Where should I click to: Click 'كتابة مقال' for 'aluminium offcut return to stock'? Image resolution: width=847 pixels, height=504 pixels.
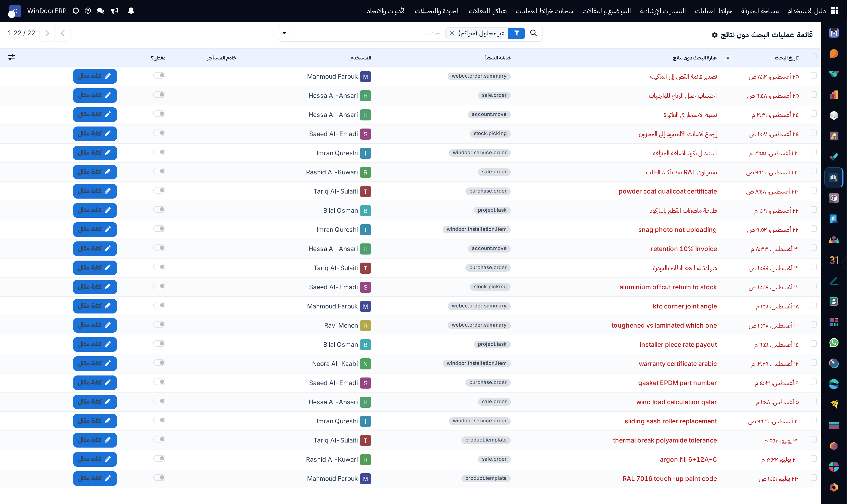pyautogui.click(x=95, y=287)
